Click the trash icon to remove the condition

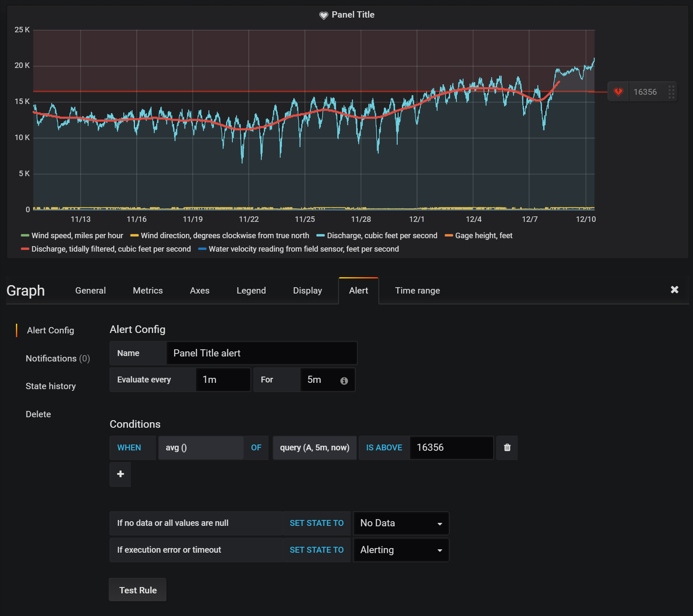(x=507, y=447)
